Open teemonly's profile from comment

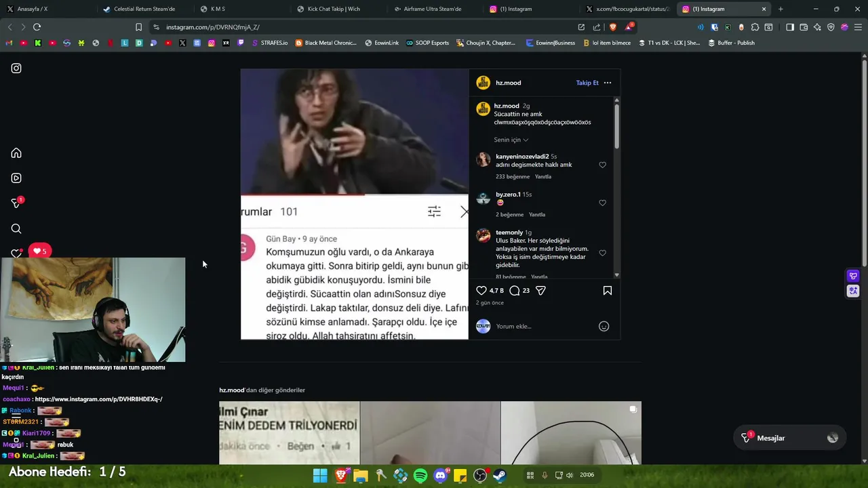click(x=509, y=232)
